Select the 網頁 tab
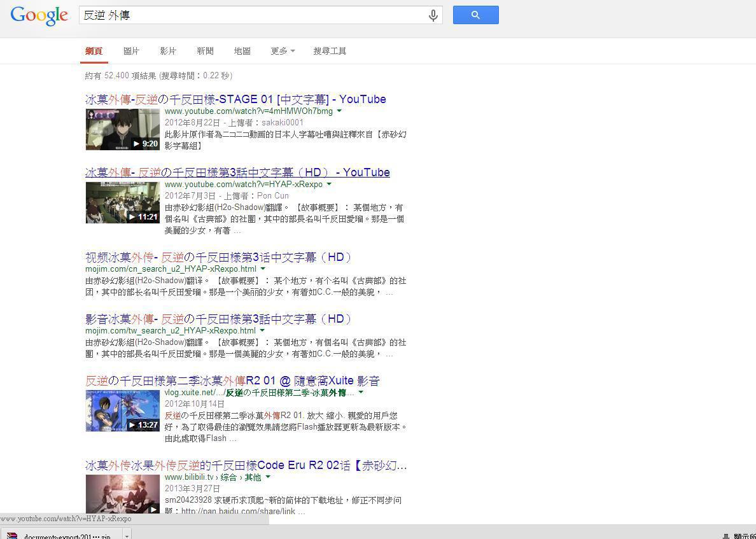Screen dimensions: 756x539 [x=94, y=51]
